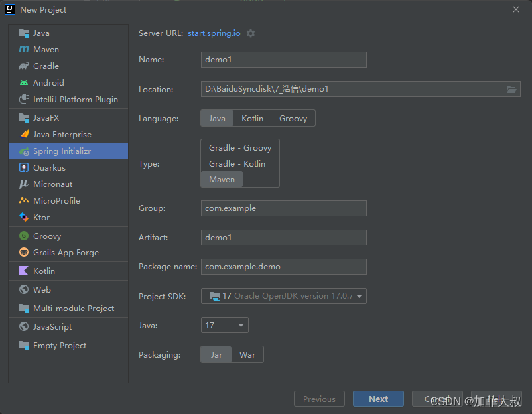Screen dimensions: 532x414
Task: Set packaging to Jar
Action: pos(216,354)
